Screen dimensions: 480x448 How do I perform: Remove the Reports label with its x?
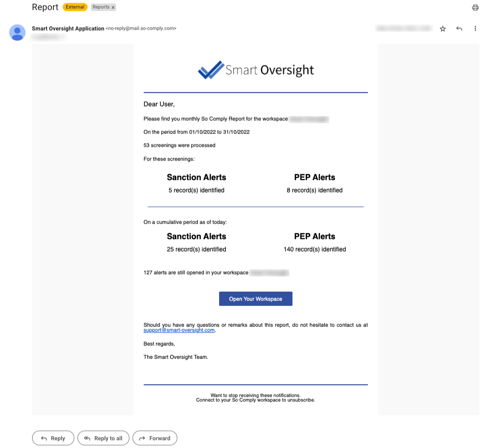pyautogui.click(x=113, y=7)
